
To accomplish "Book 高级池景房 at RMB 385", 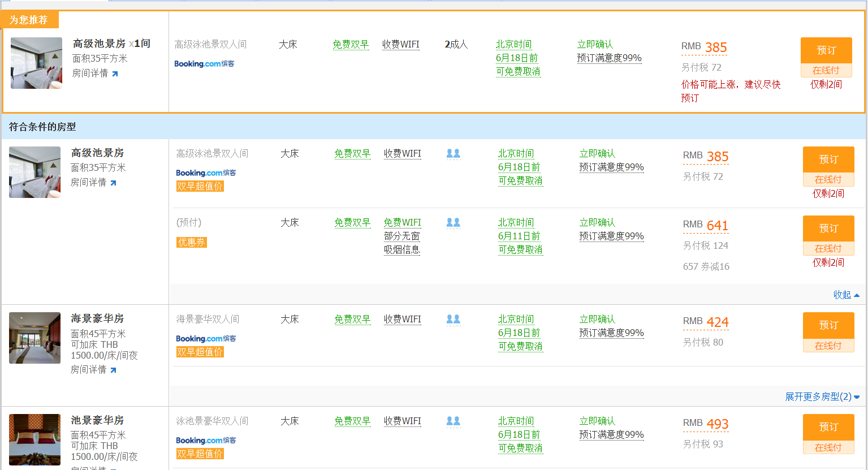I will pos(828,159).
